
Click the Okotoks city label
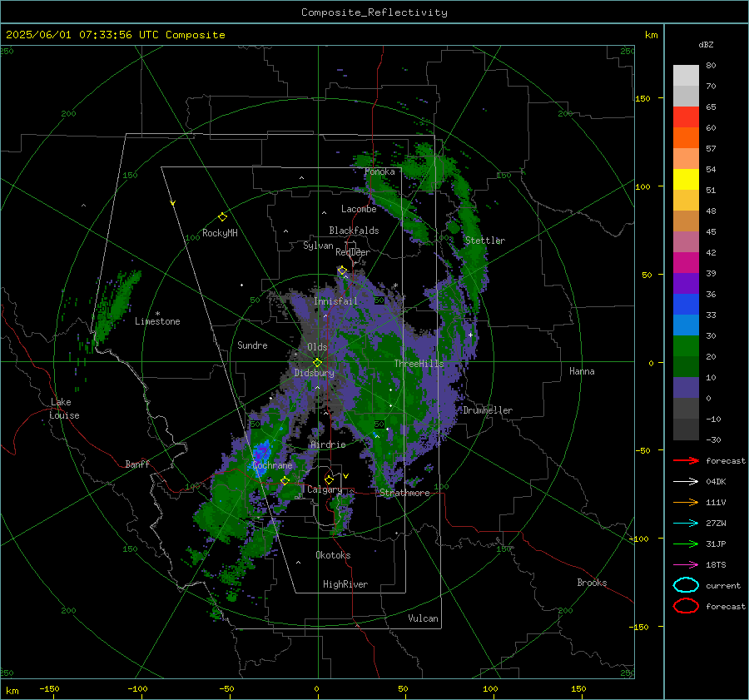pos(333,555)
